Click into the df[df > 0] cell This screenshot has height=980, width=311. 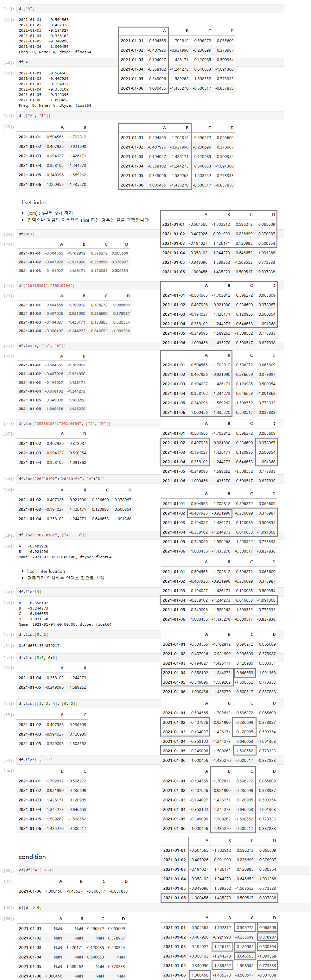click(164, 908)
